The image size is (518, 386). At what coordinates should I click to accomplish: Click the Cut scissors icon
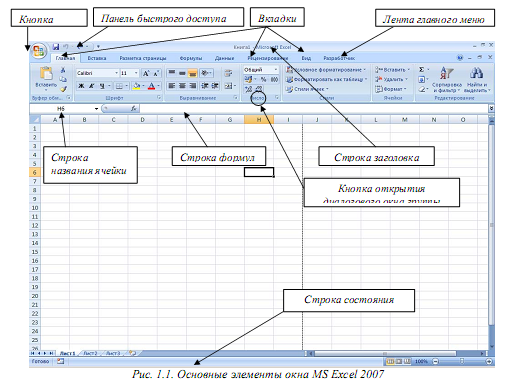click(63, 70)
